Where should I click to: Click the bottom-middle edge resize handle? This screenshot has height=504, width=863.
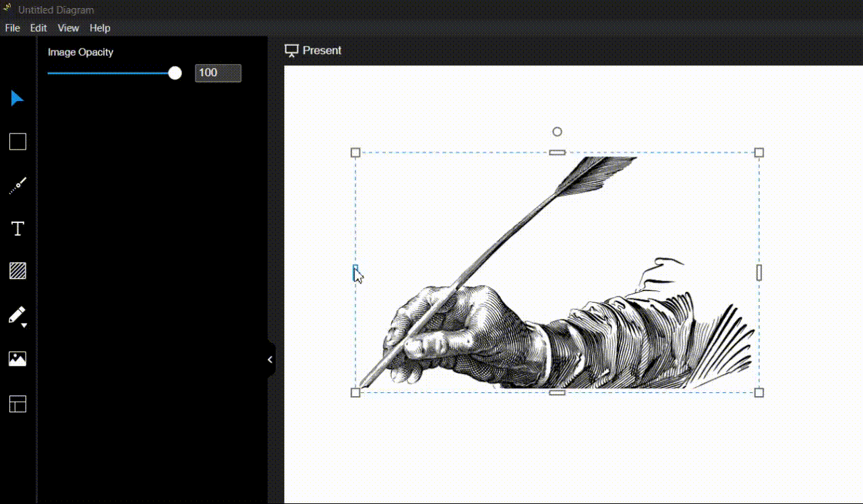557,392
